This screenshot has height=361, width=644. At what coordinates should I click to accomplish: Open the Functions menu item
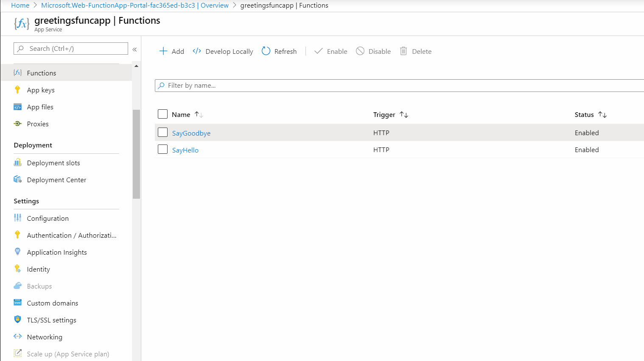point(66,72)
